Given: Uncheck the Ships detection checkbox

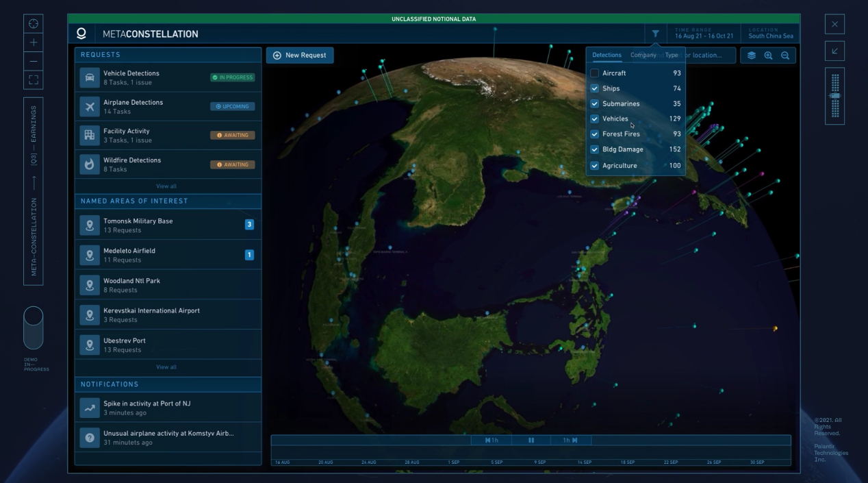Looking at the screenshot, I should coord(594,88).
